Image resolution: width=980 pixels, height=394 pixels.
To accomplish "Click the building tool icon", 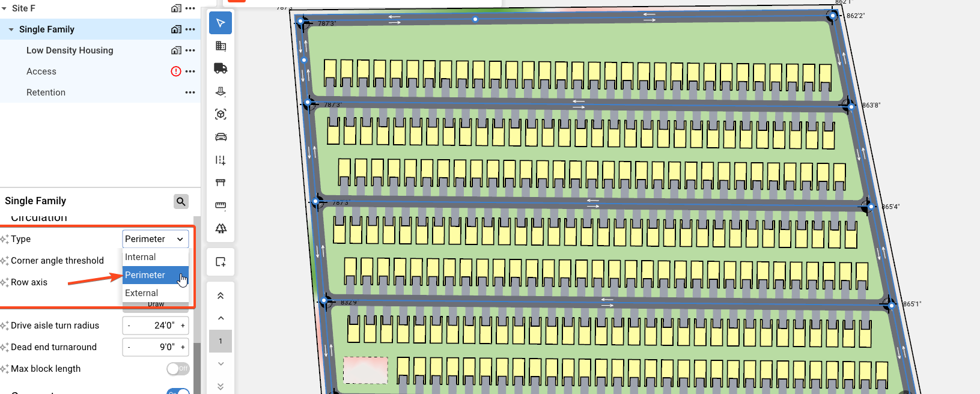I will (x=221, y=46).
